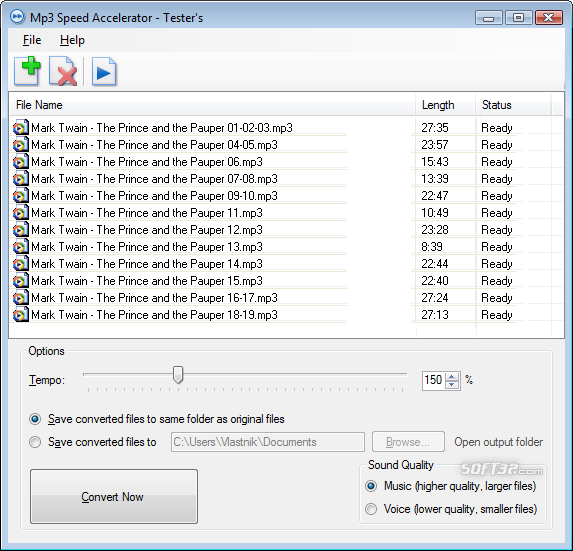This screenshot has height=551, width=573.
Task: Increase tempo with the spinner up arrow
Action: [x=452, y=377]
